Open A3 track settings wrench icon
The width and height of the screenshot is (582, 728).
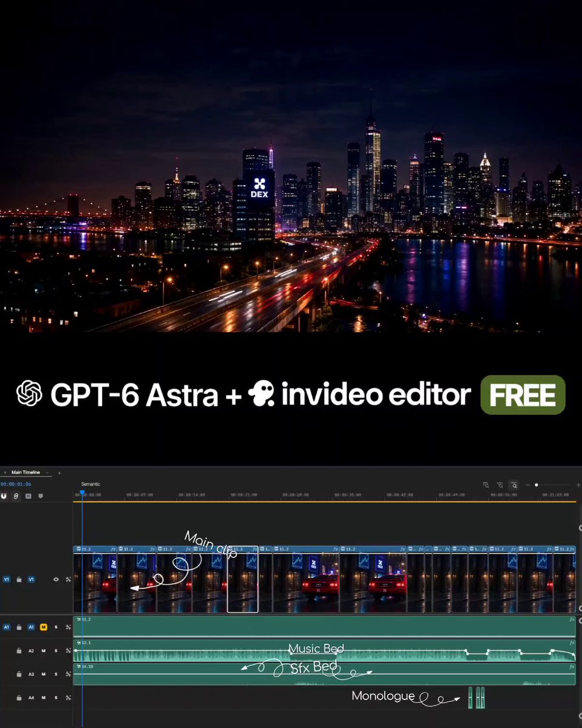point(68,674)
